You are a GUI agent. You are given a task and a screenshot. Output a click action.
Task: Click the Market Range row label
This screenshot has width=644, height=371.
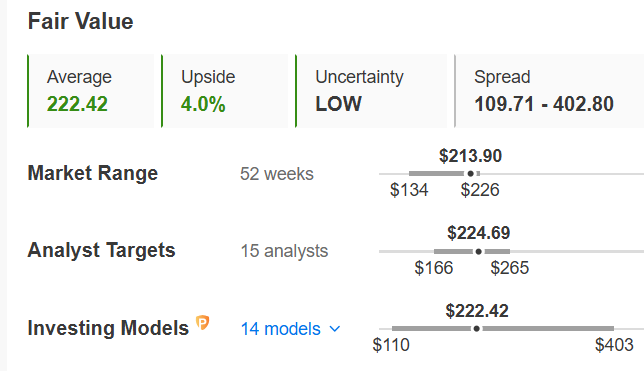click(93, 173)
